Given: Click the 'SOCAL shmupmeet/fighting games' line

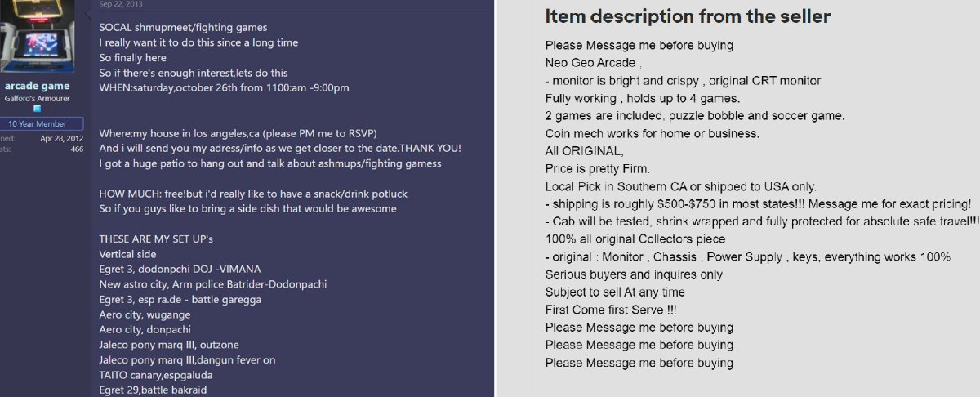Looking at the screenshot, I should click(183, 27).
